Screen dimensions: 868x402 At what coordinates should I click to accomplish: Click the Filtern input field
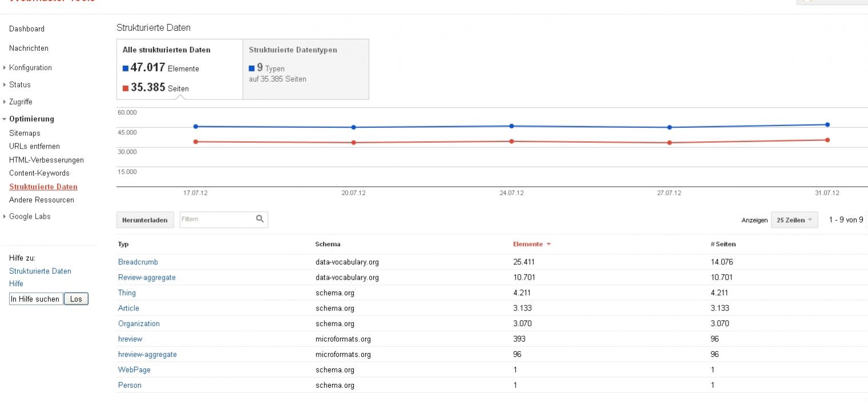pyautogui.click(x=217, y=219)
